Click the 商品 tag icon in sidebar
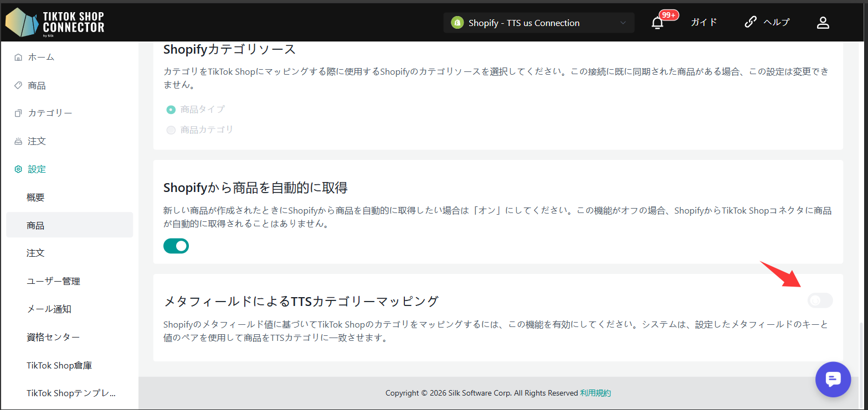 tap(18, 85)
